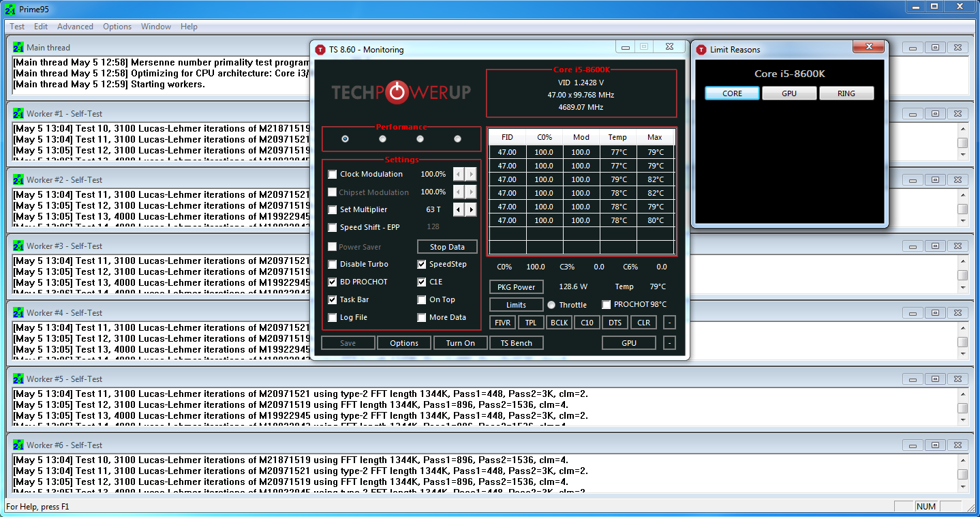Click the Turn On button
The width and height of the screenshot is (980, 517).
(461, 343)
